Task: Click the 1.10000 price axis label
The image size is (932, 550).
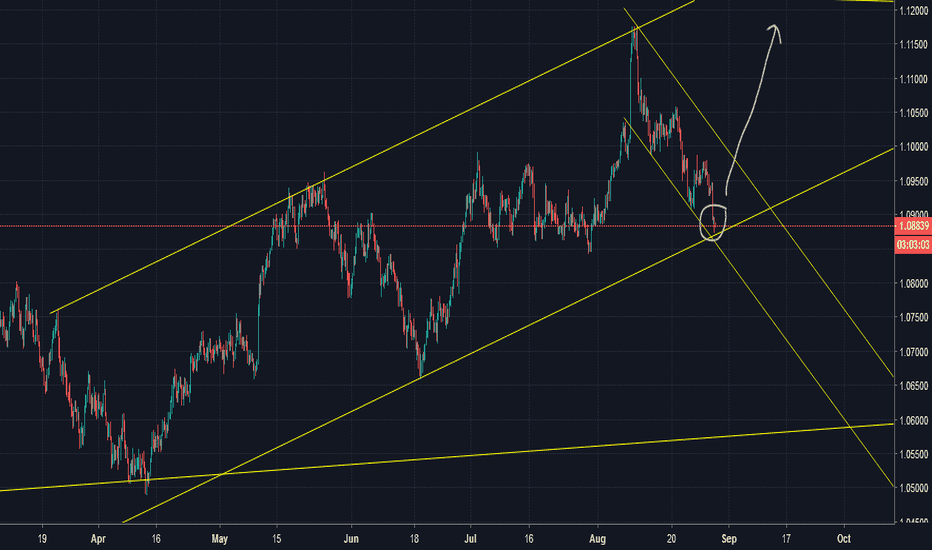Action: (x=914, y=147)
